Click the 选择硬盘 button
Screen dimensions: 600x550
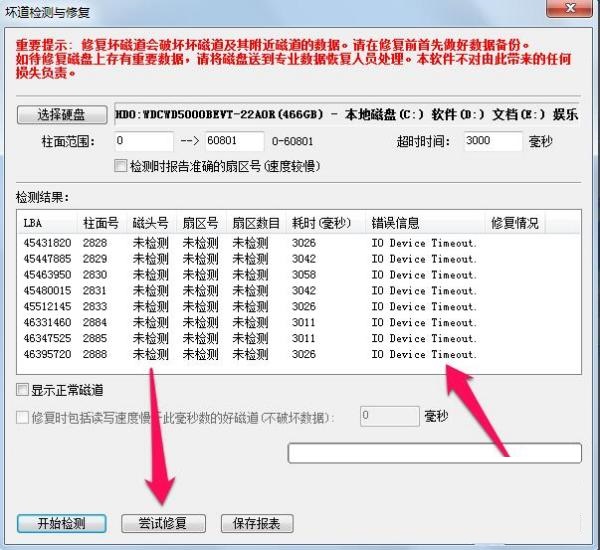coord(61,113)
